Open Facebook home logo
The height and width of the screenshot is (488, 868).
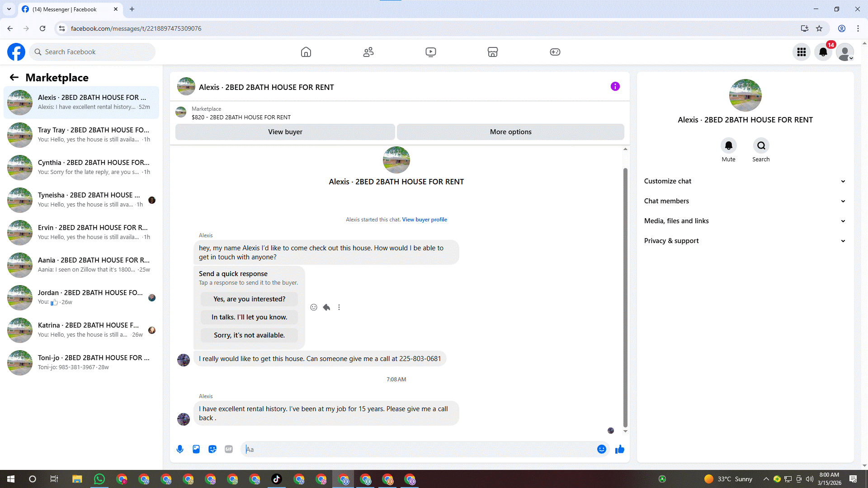[16, 52]
